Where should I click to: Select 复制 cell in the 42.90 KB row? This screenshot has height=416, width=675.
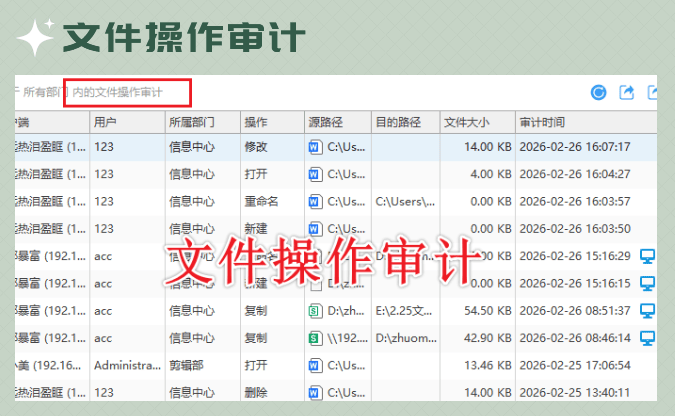(x=256, y=338)
